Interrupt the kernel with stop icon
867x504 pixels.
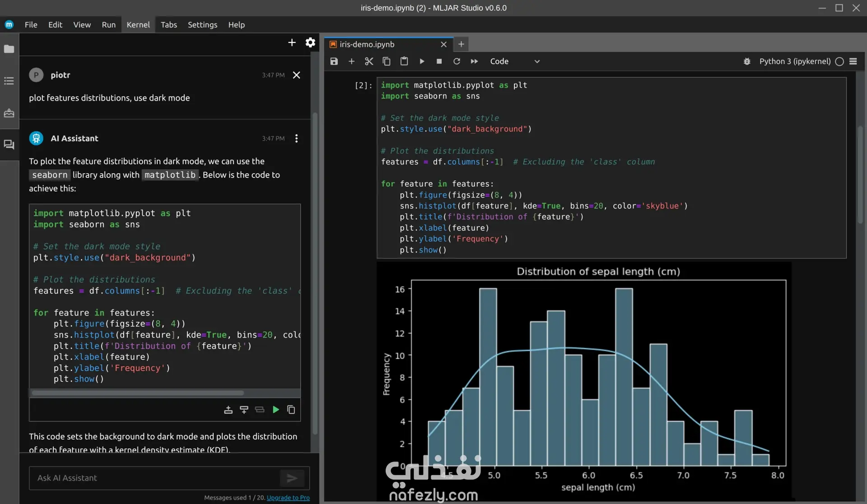pyautogui.click(x=439, y=61)
